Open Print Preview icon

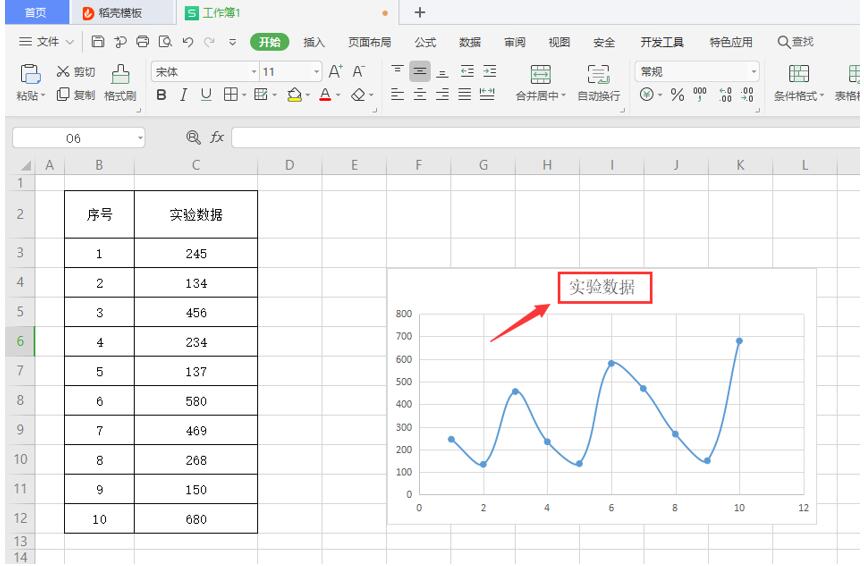165,42
